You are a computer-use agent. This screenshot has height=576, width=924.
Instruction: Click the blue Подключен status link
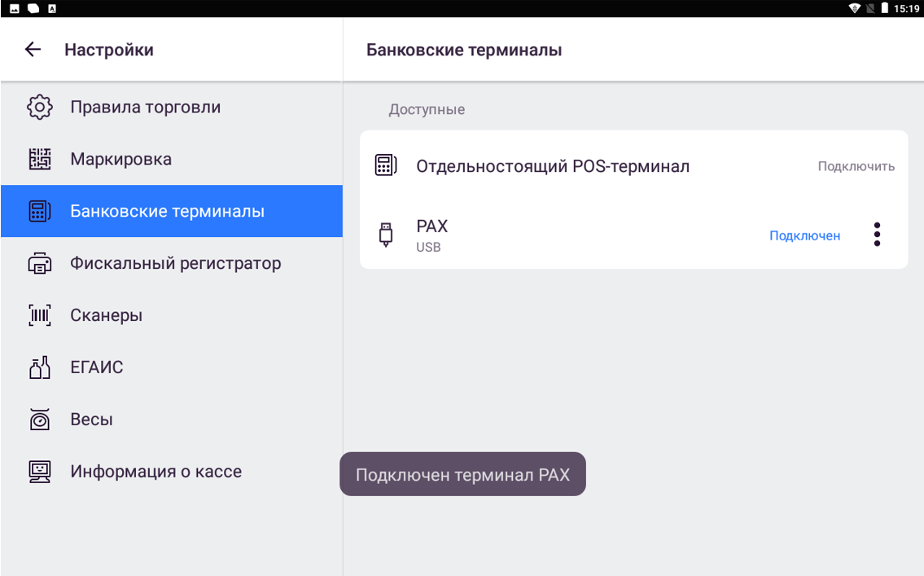(x=804, y=235)
